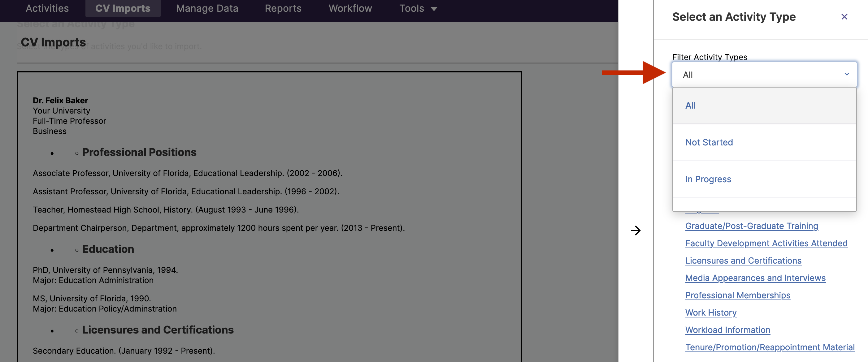Viewport: 868px width, 362px height.
Task: Select the All filter option
Action: pos(764,106)
